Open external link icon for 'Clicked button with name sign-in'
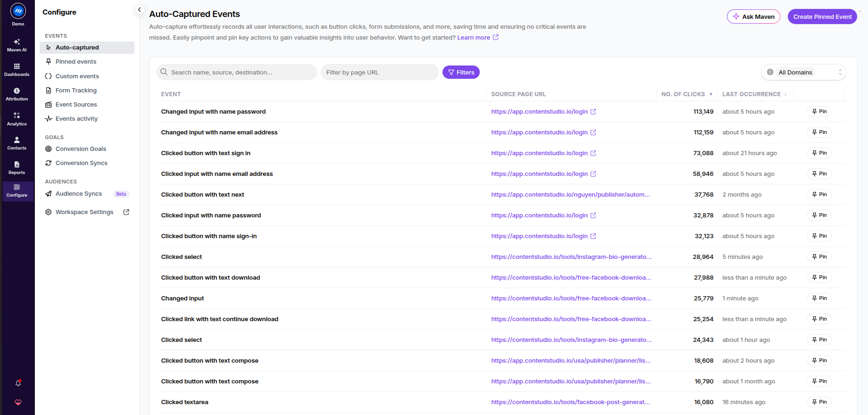The height and width of the screenshot is (415, 868). (593, 236)
